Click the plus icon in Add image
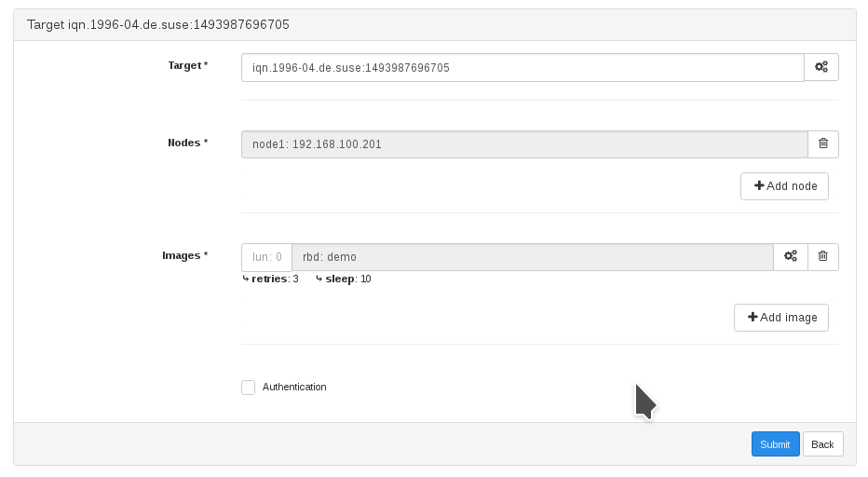This screenshot has height=477, width=868. click(753, 318)
